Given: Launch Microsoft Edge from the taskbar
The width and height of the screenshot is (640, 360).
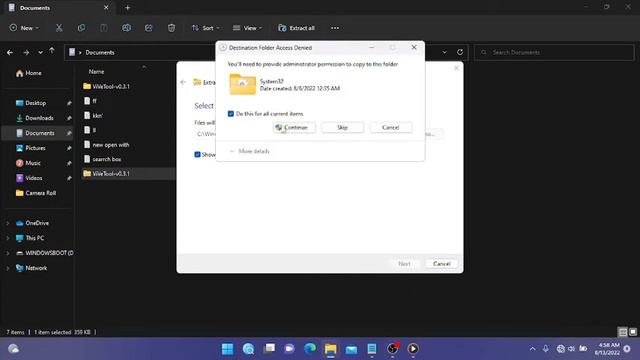Looking at the screenshot, I should coord(310,349).
